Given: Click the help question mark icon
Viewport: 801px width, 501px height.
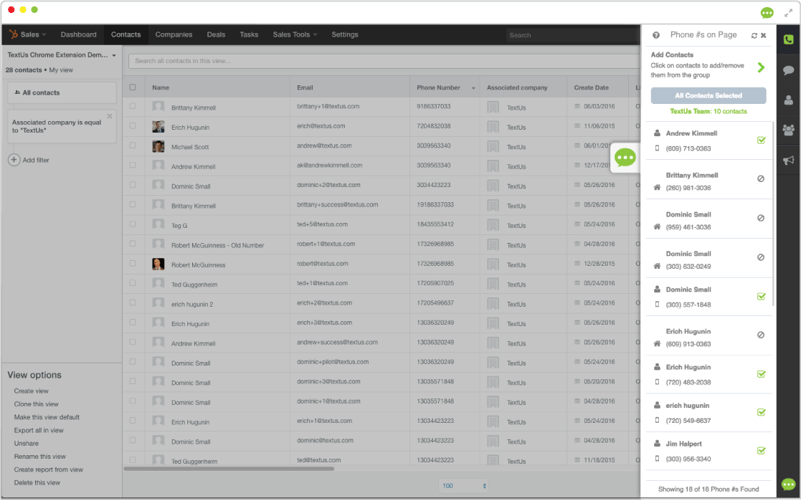Looking at the screenshot, I should pos(656,35).
